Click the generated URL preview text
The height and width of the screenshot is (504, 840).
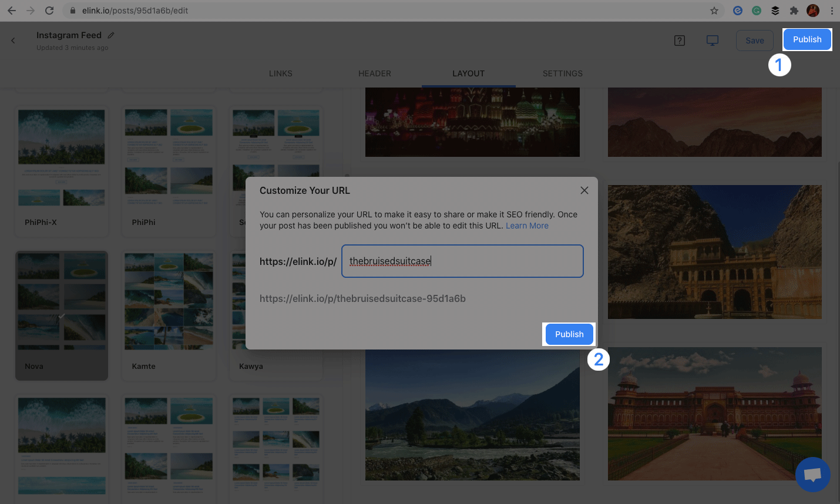click(x=362, y=298)
